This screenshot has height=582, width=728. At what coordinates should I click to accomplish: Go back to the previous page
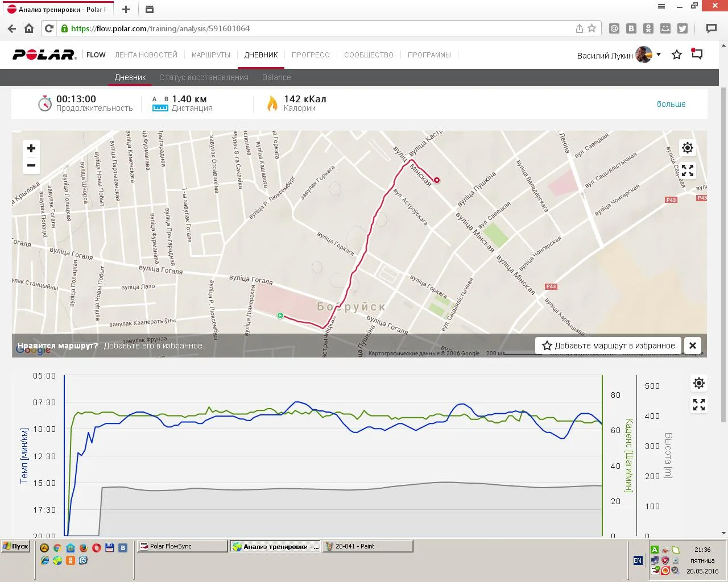[11, 28]
